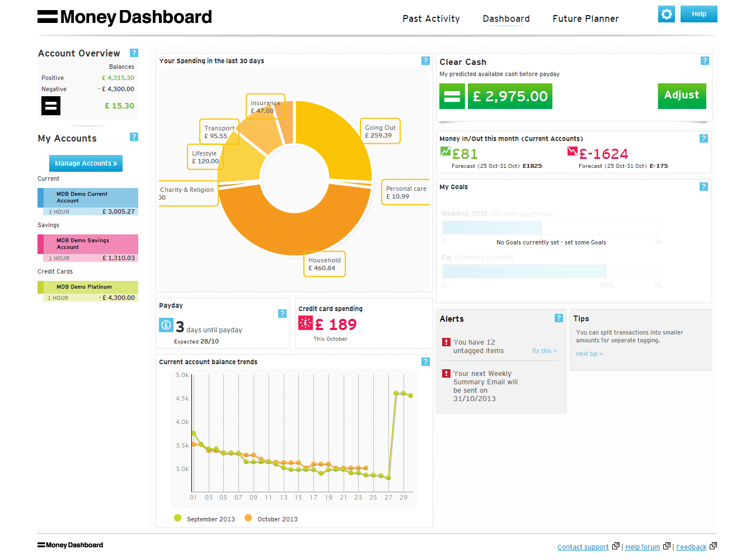Expand the Current account balance trends help
Viewport: 755px width, 560px height.
[x=425, y=361]
